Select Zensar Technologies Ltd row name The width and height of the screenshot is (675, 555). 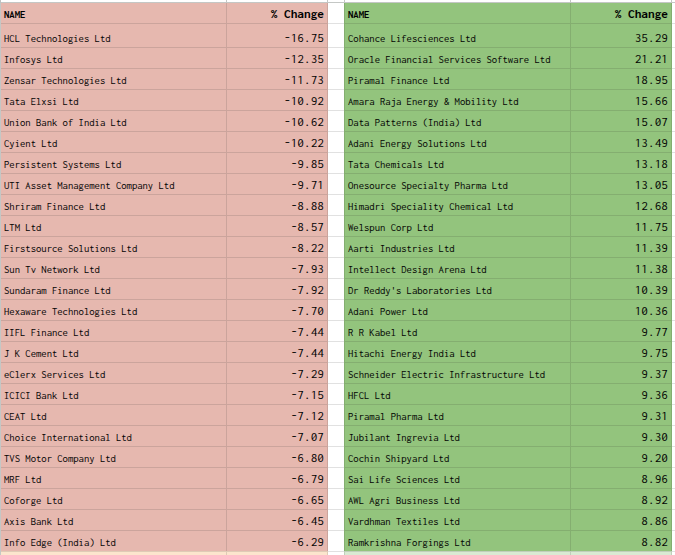click(113, 81)
